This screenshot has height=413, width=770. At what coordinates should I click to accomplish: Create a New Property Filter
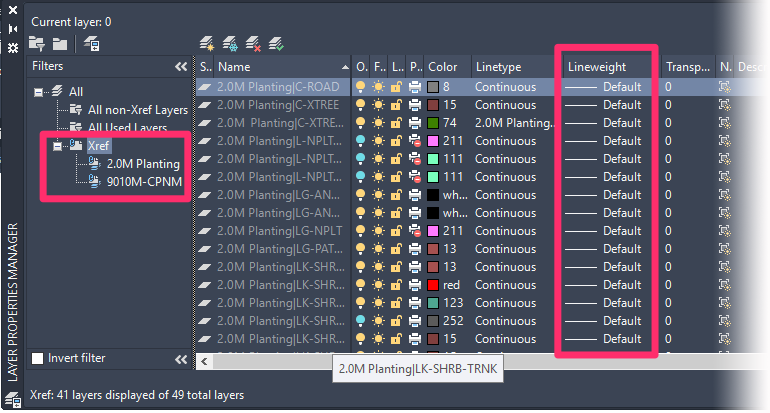coord(37,44)
